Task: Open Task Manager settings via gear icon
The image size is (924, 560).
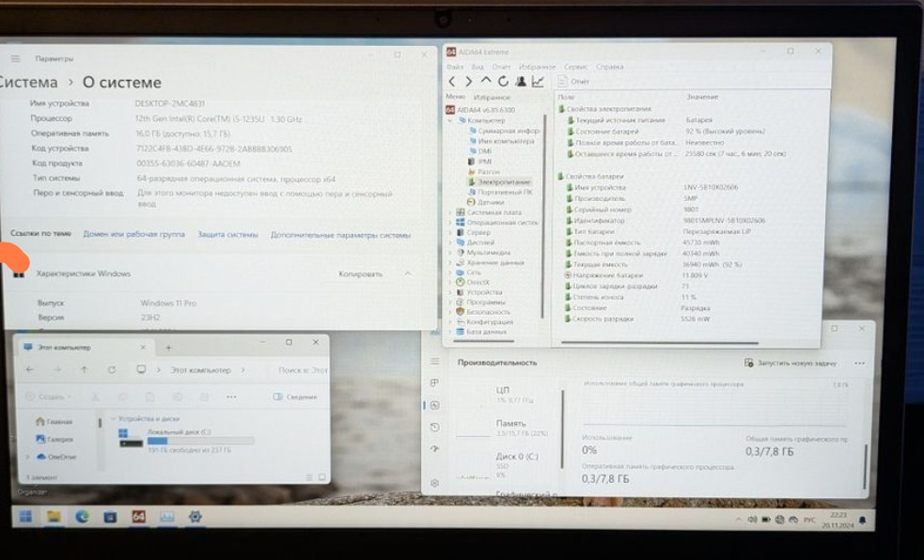Action: (433, 482)
